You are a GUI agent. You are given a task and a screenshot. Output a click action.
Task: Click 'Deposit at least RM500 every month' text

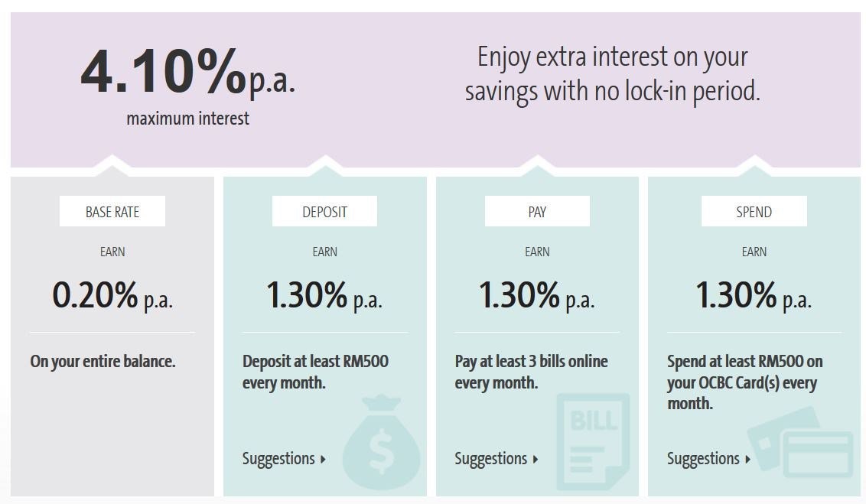click(315, 371)
